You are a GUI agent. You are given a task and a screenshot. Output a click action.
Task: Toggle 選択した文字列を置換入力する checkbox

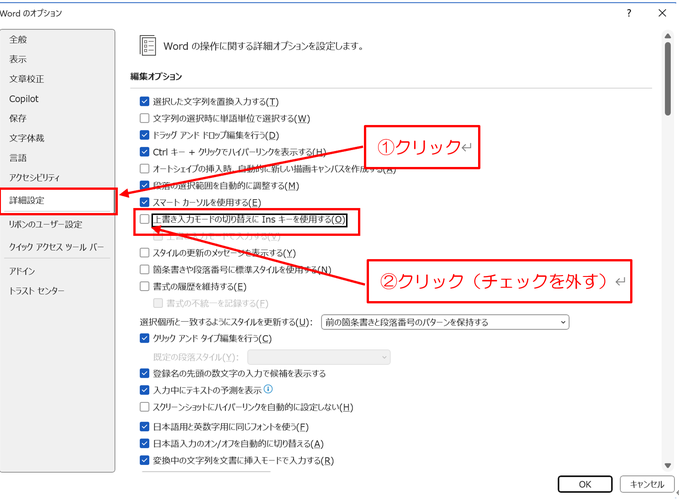(x=145, y=101)
